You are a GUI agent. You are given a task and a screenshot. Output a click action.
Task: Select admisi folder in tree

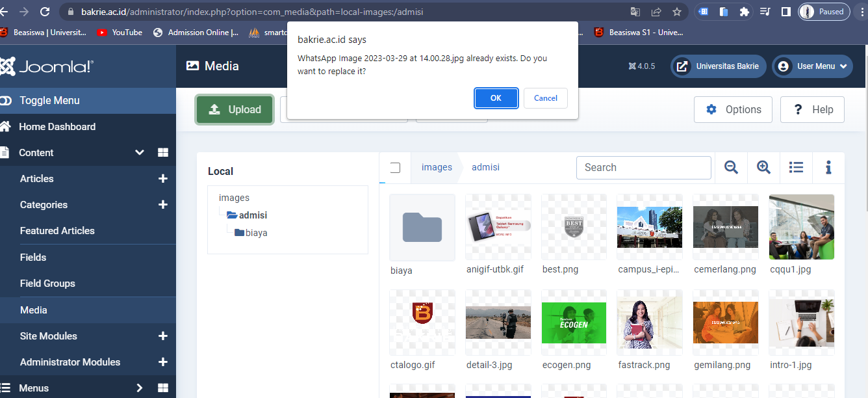[x=247, y=215]
